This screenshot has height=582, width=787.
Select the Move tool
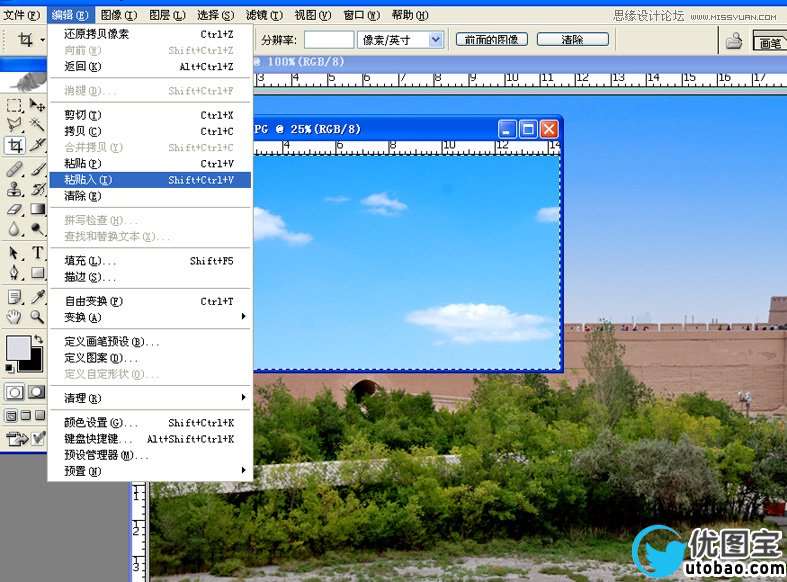(x=37, y=105)
